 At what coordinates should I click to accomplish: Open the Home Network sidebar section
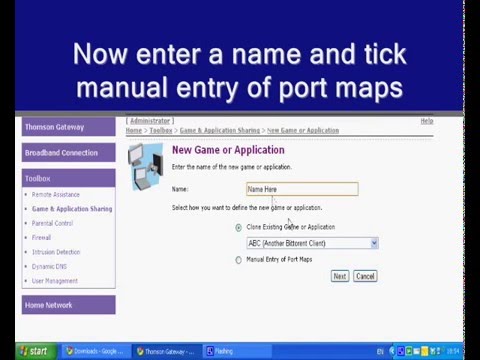(69, 305)
